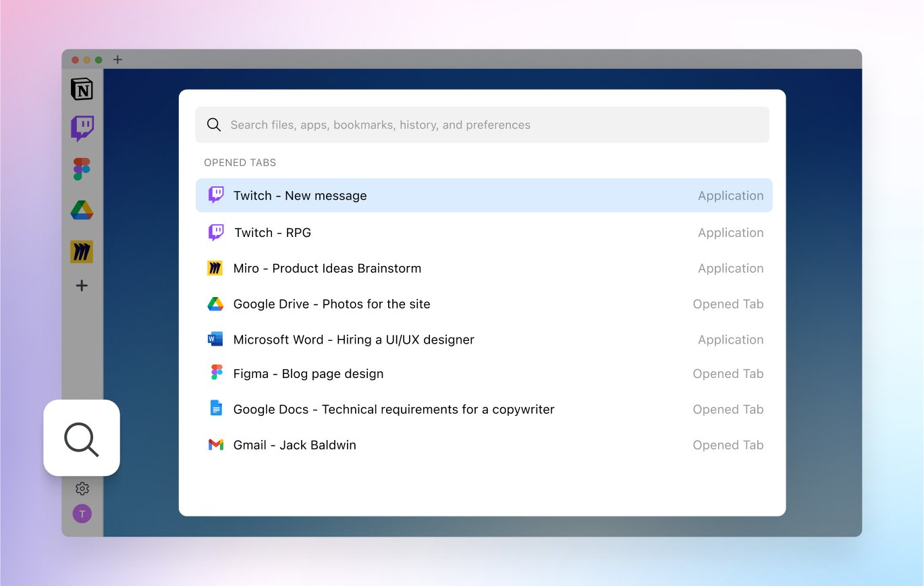
Task: Maximize the window with the green button
Action: point(99,60)
